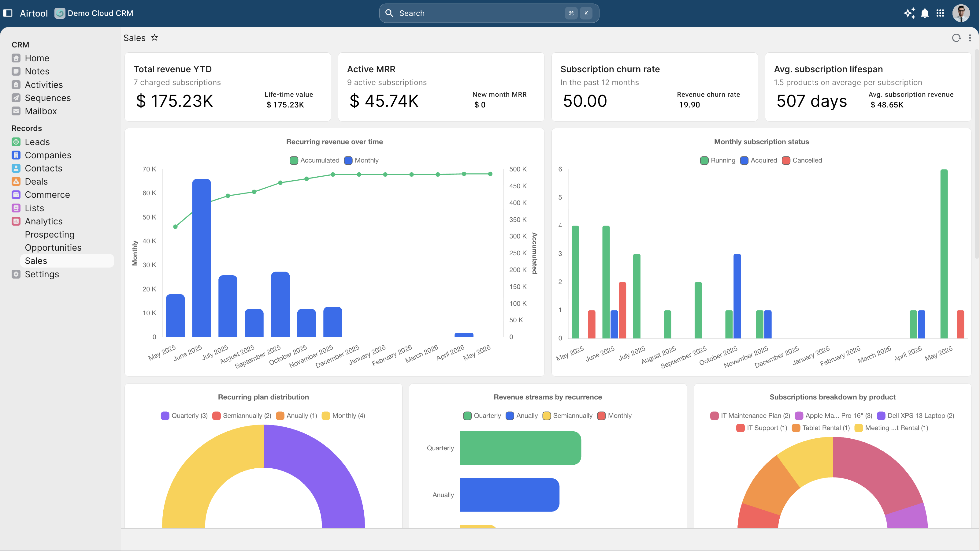Screen dimensions: 980x551
Task: Toggle Tablet Rental (1) legend entry
Action: coord(821,428)
